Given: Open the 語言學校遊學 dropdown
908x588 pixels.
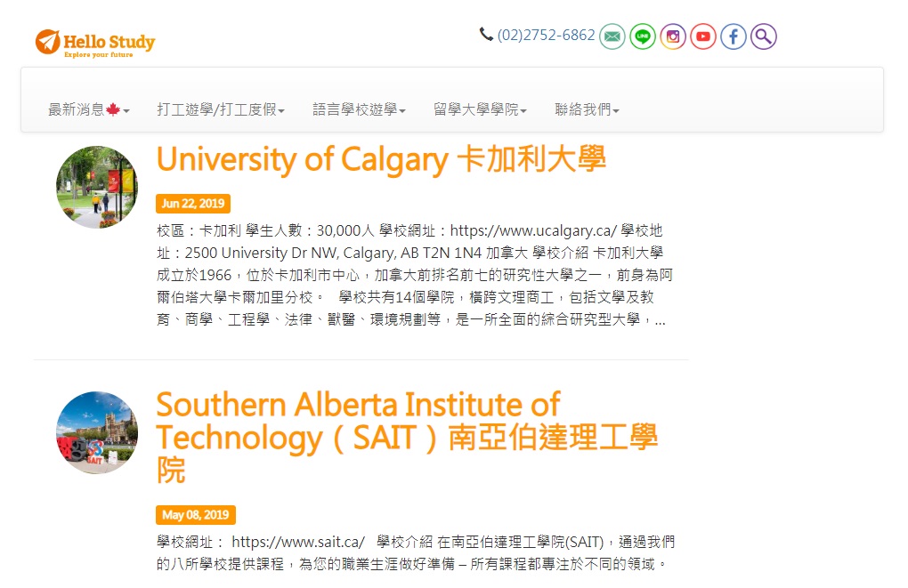Looking at the screenshot, I should click(359, 109).
